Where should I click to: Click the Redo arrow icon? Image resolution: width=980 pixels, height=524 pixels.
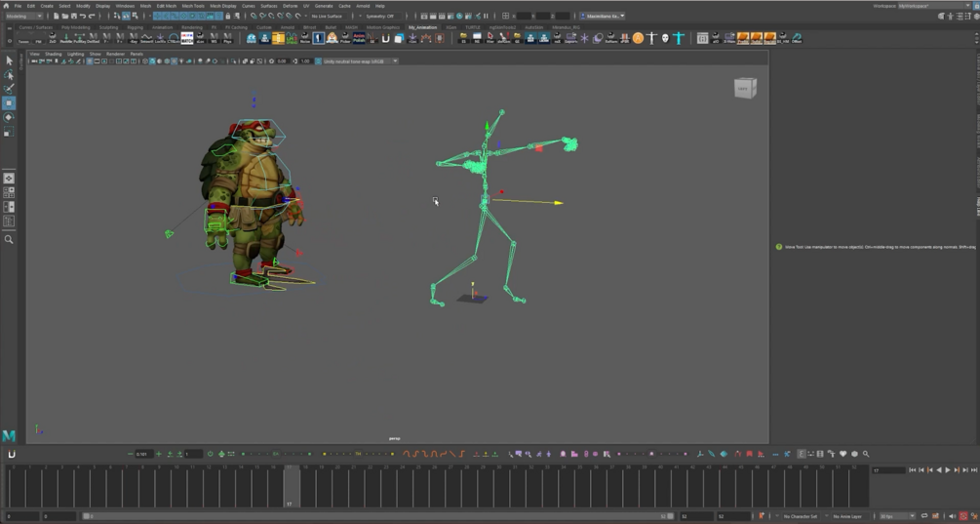(x=92, y=16)
